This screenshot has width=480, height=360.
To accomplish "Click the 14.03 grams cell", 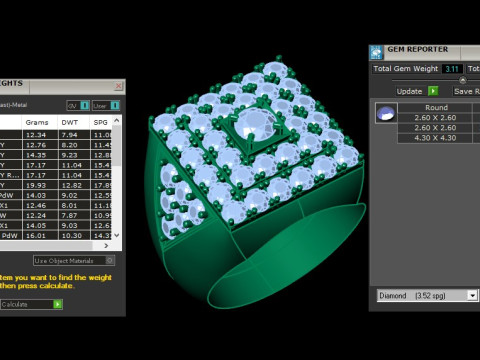I will coord(40,195).
